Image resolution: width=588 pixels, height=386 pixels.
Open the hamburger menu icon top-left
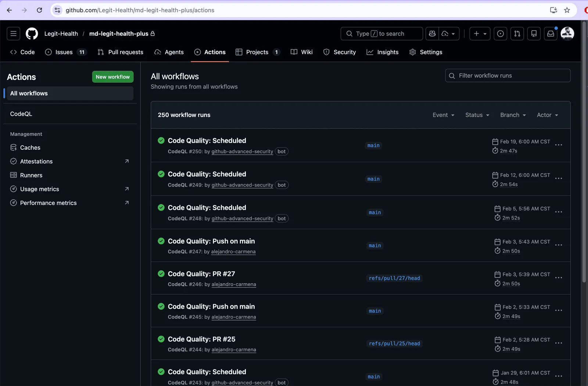click(x=13, y=33)
